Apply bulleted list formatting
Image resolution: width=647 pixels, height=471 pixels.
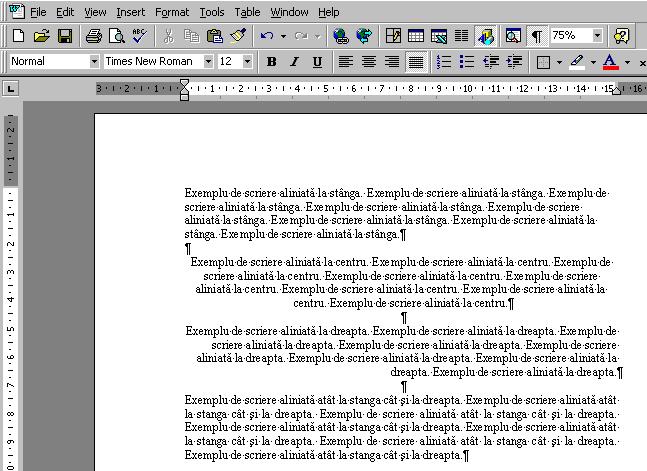(467, 62)
